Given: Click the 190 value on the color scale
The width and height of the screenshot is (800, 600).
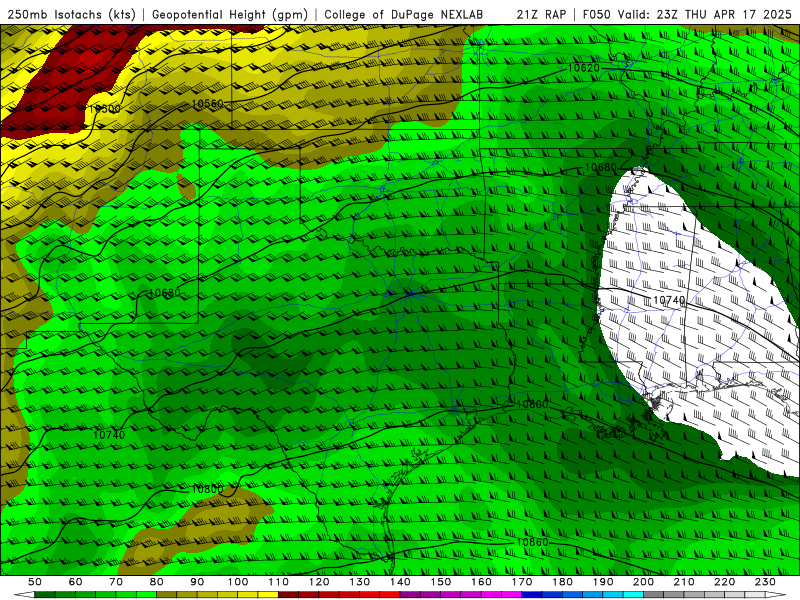Looking at the screenshot, I should [603, 582].
